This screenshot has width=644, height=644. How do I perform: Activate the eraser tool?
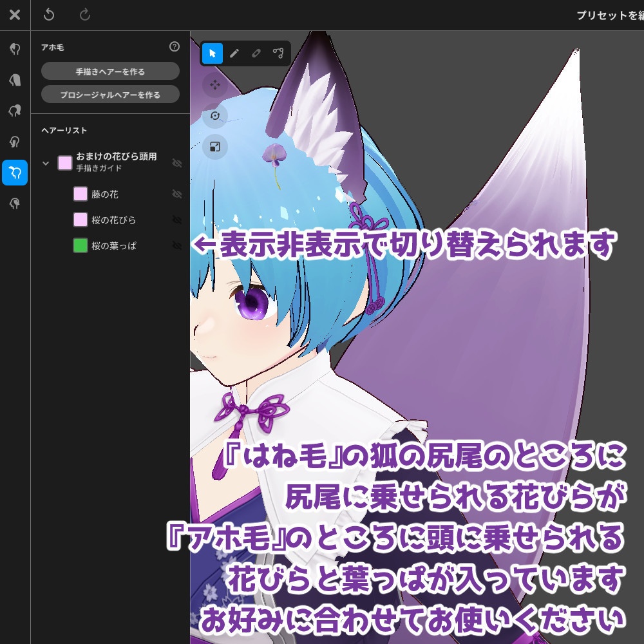256,53
